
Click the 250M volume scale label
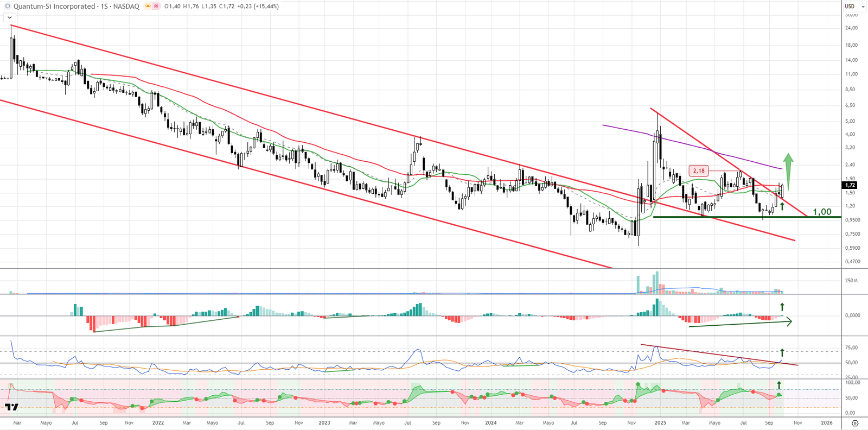pyautogui.click(x=851, y=281)
